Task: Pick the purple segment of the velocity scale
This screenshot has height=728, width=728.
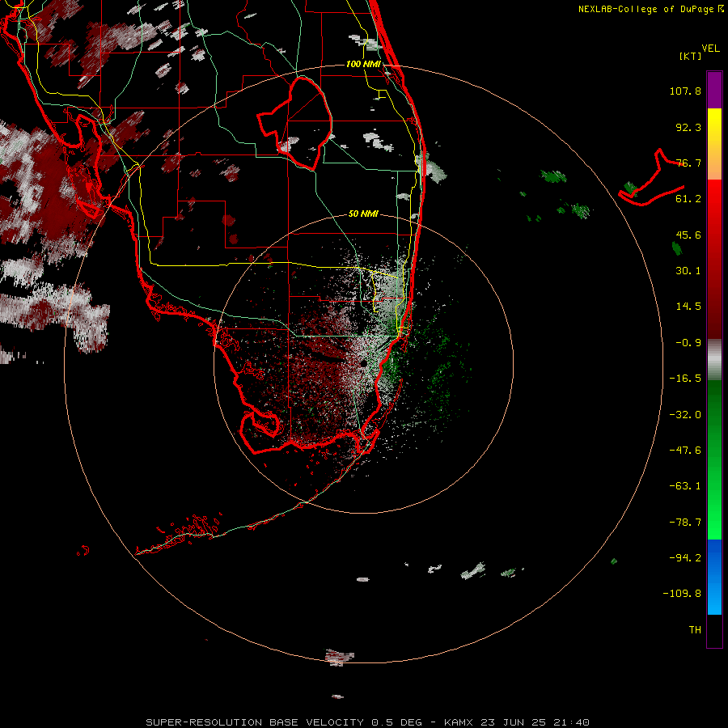Action: 714,90
